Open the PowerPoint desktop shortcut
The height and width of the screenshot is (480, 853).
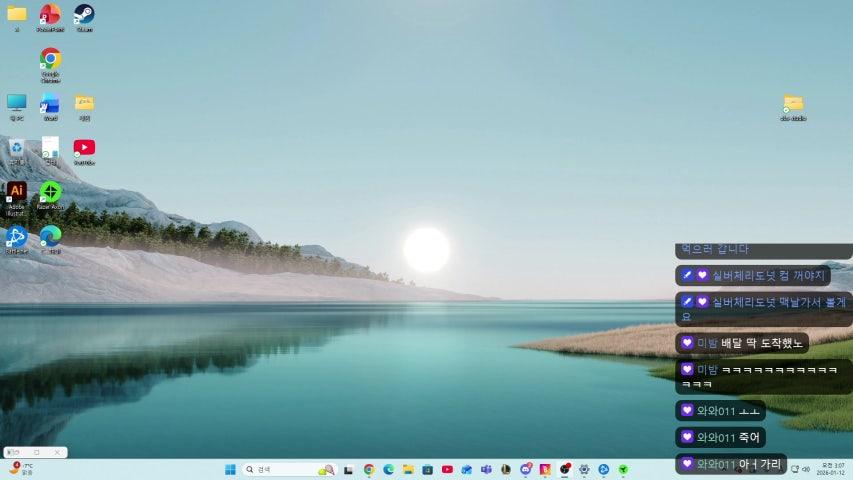coord(50,15)
